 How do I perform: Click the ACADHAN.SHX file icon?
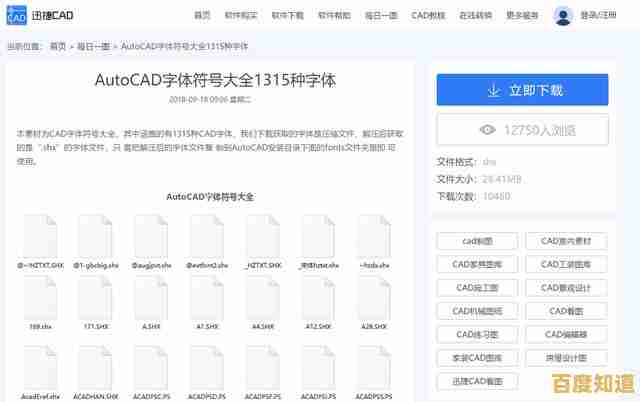click(96, 365)
